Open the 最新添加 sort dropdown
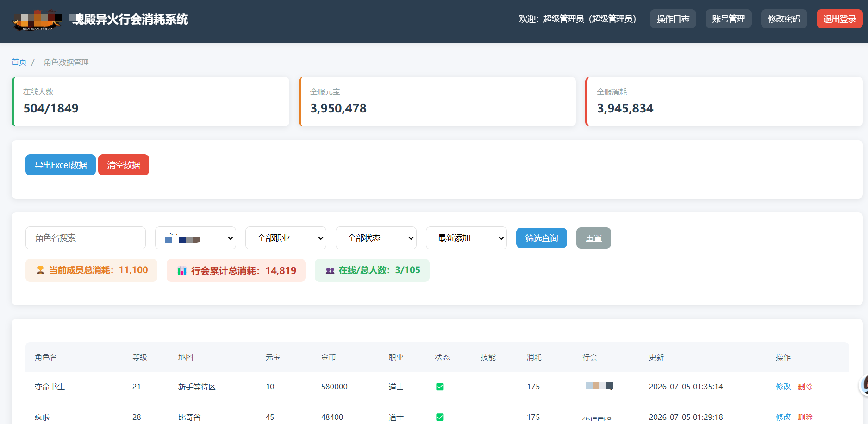The image size is (868, 424). click(466, 238)
